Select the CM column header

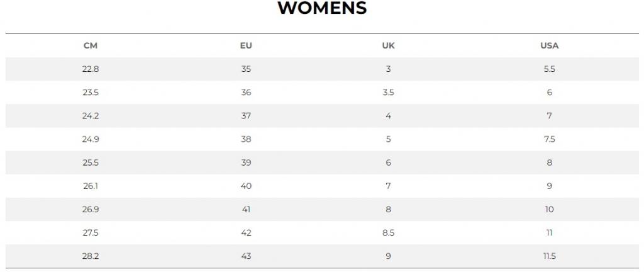[x=91, y=45]
